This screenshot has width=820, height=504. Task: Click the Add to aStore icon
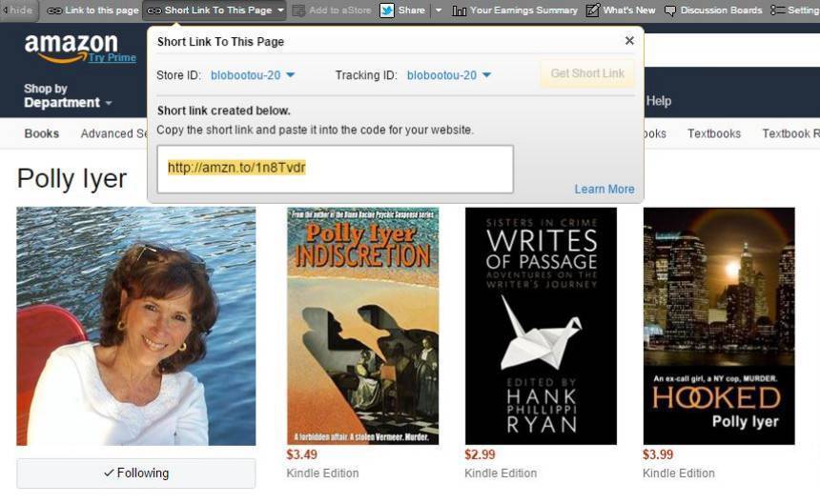298,10
